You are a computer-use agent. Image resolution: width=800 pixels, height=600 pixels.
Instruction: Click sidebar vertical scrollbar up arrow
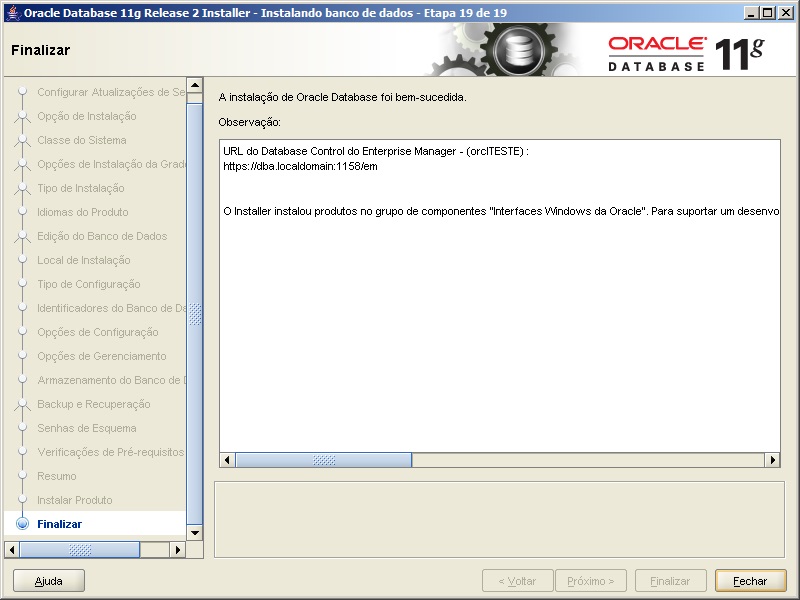(x=195, y=85)
